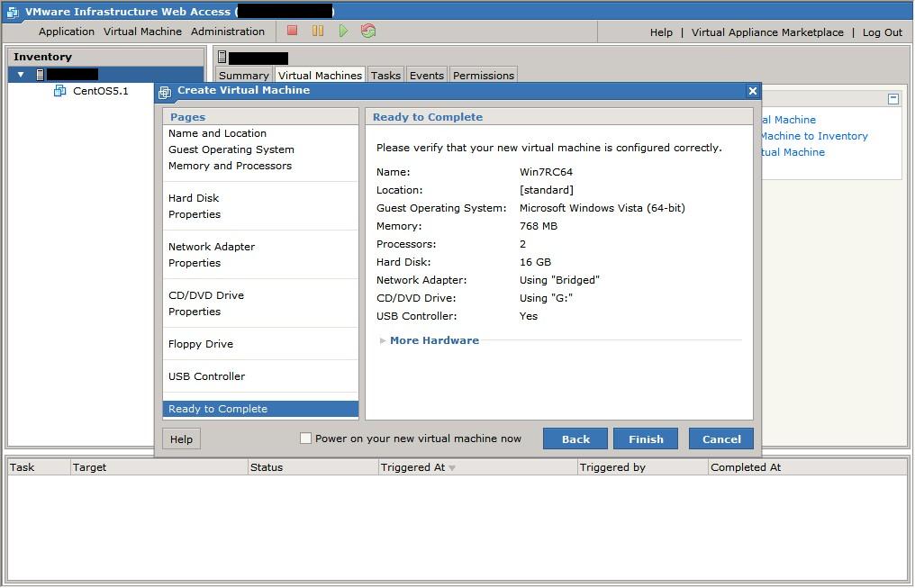Click Properties under Network Adapter
Viewport: 915px width, 588px height.
pos(195,263)
